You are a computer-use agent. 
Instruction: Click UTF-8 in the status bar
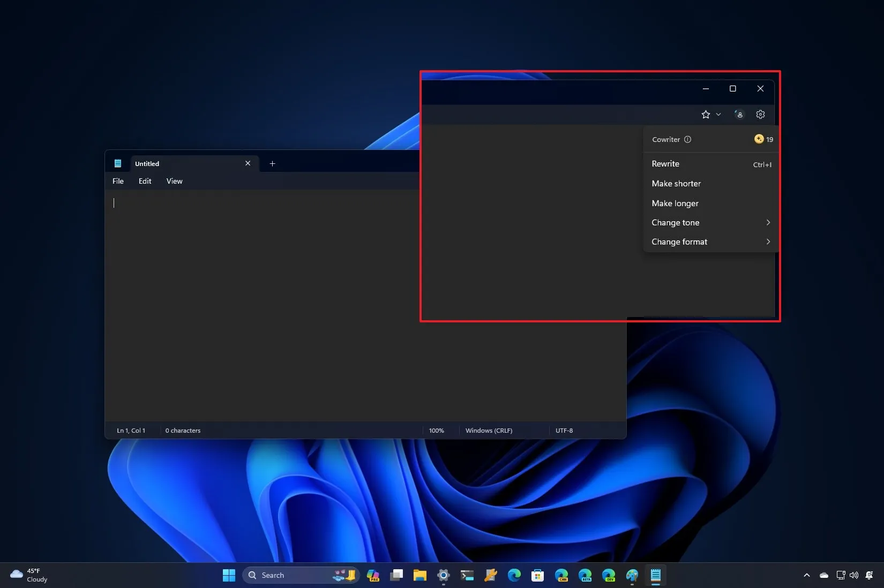tap(564, 430)
